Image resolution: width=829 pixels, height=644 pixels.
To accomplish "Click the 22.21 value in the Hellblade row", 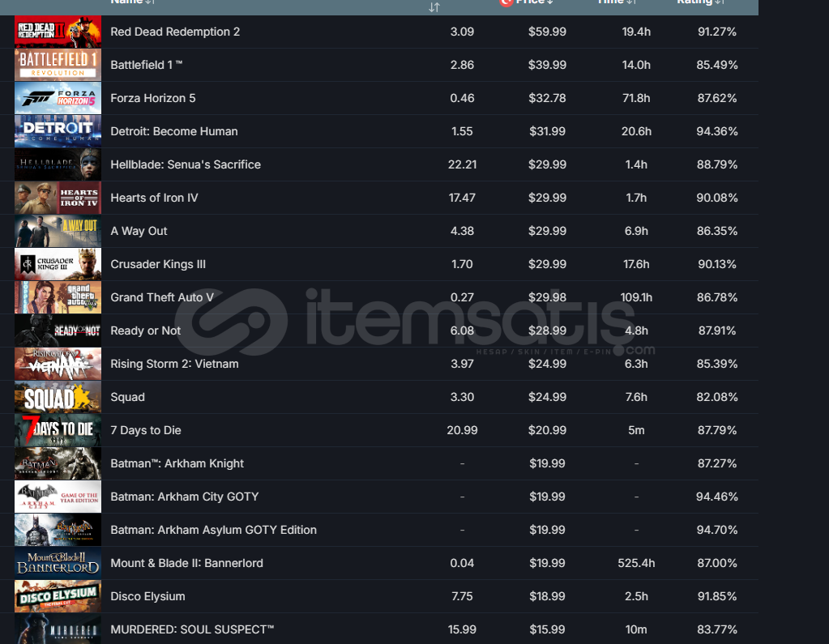I will coord(462,164).
